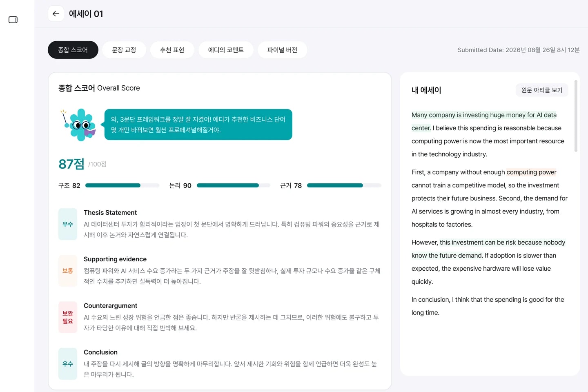The image size is (588, 392).
Task: Click the 근거 78 score progress bar
Action: (344, 185)
